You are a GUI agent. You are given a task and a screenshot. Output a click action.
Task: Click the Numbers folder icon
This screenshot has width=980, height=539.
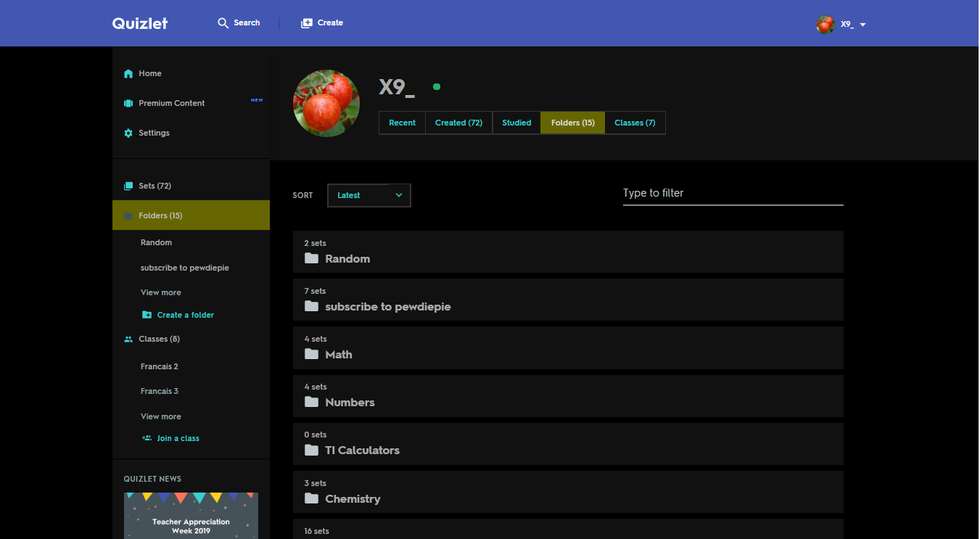click(x=311, y=402)
